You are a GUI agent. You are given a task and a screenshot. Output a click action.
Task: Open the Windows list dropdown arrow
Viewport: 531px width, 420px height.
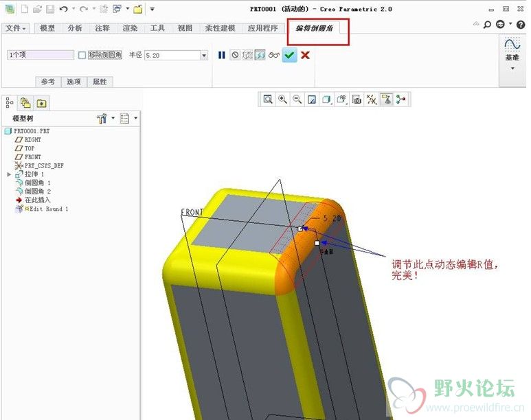(127, 9)
